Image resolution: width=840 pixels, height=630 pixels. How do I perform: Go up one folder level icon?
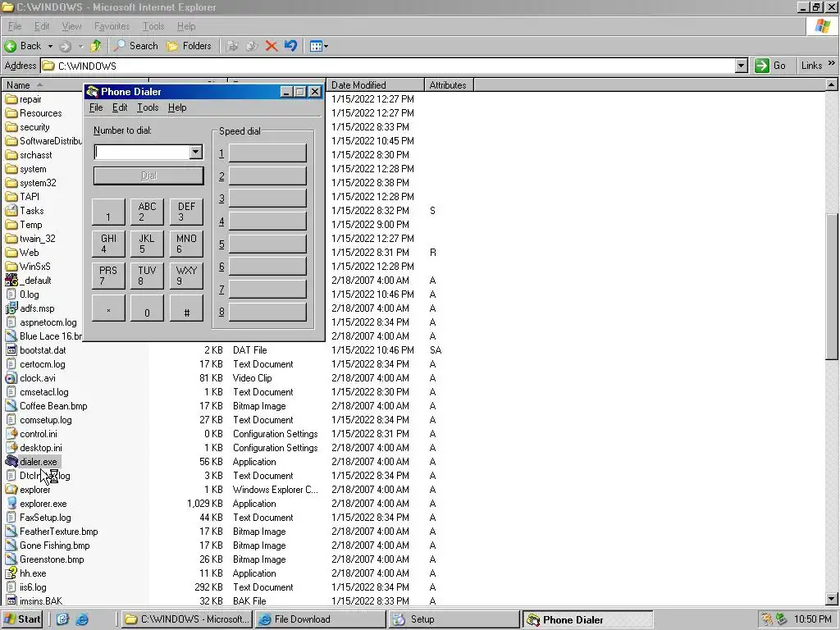(96, 46)
